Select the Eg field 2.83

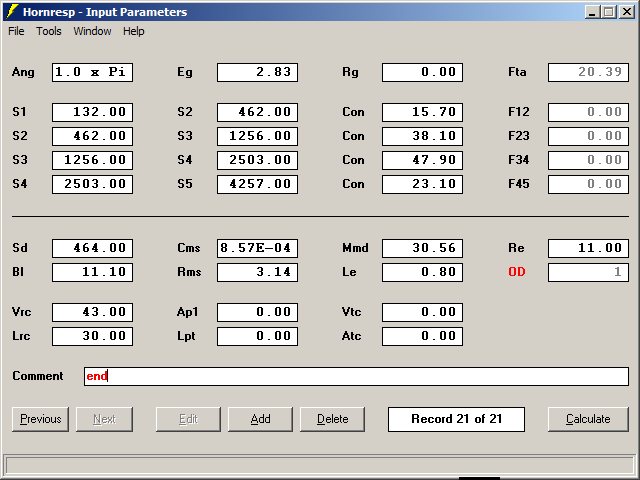(258, 72)
